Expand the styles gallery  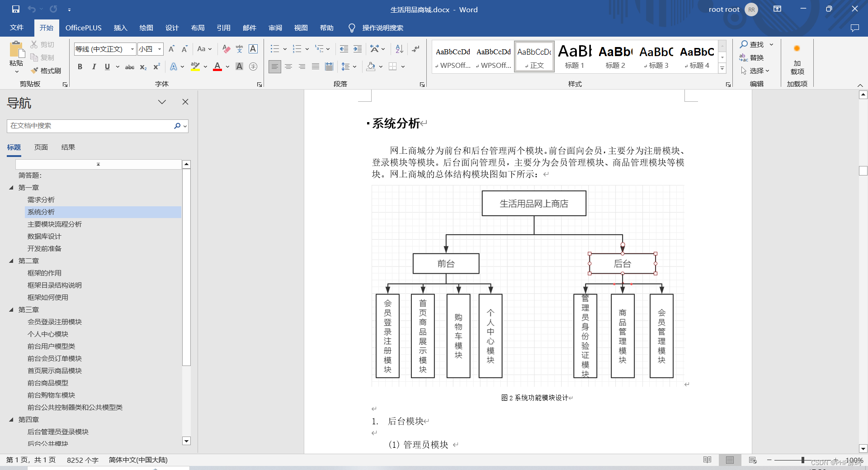coord(722,68)
